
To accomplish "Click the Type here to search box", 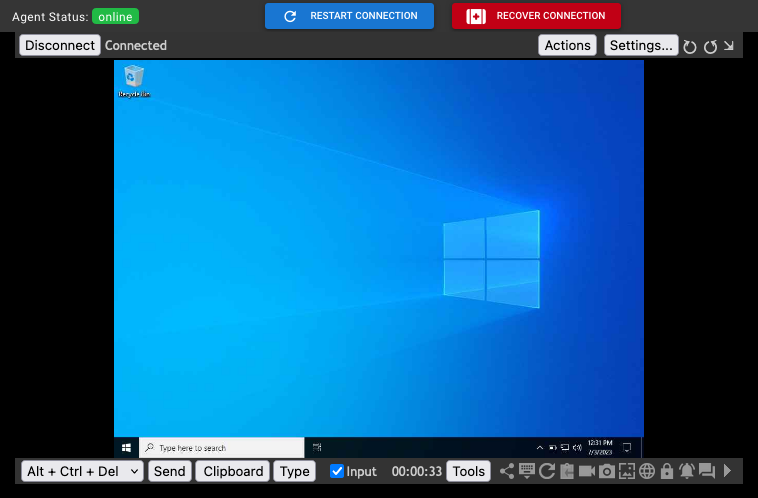I will (221, 448).
